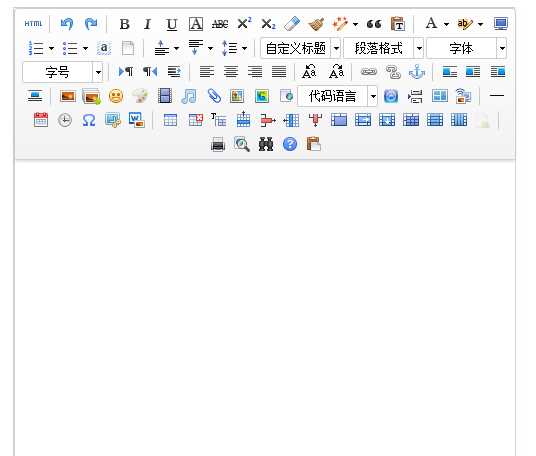The width and height of the screenshot is (536, 456).
Task: Open font color picker arrow
Action: [x=446, y=24]
